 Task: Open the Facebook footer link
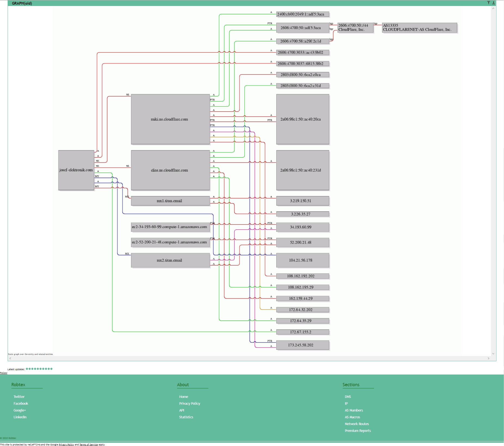tap(21, 404)
